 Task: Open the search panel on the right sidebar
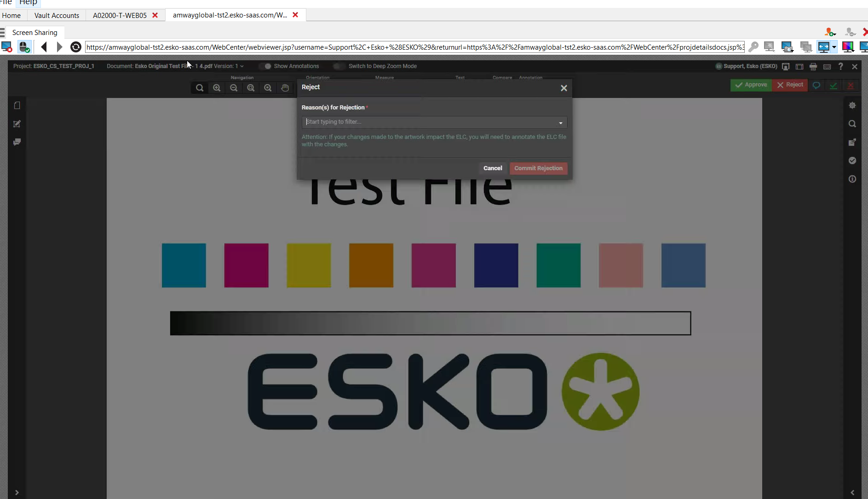point(852,123)
